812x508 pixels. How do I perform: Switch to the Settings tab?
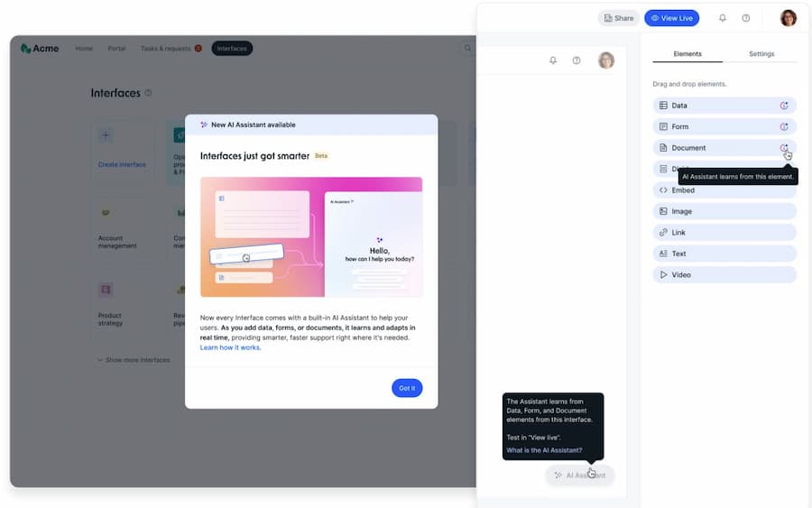coord(761,54)
